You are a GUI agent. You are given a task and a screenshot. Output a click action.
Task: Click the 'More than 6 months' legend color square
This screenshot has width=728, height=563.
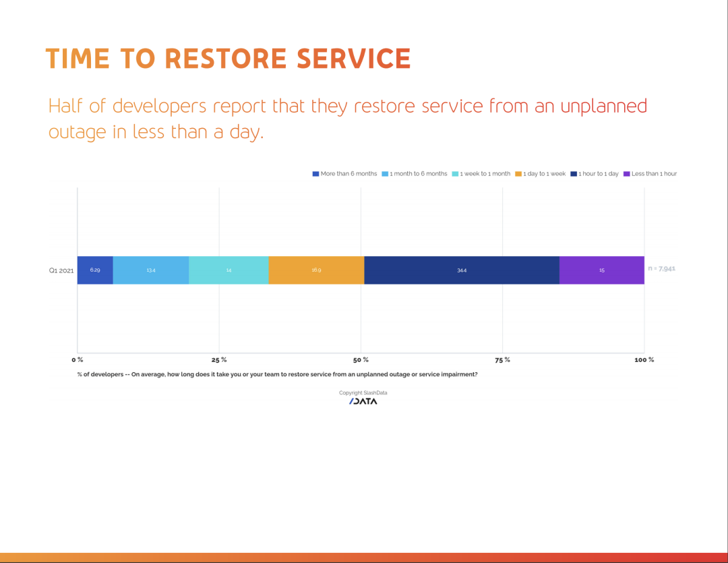click(315, 174)
